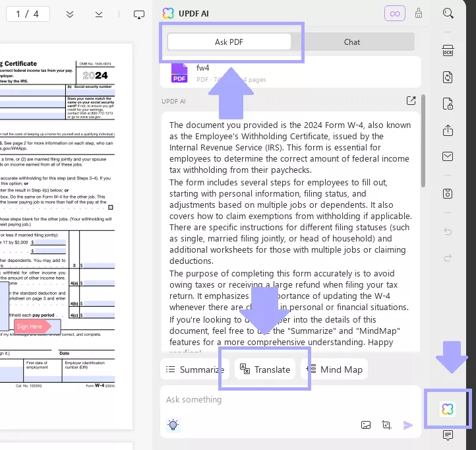This screenshot has width=476, height=450.
Task: Click the search magnifier icon
Action: [448, 13]
